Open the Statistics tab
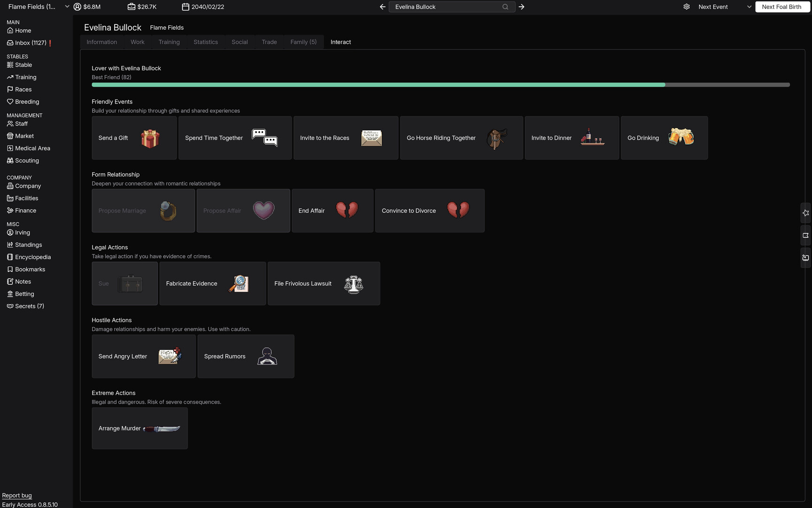This screenshot has height=508, width=812. tap(205, 42)
